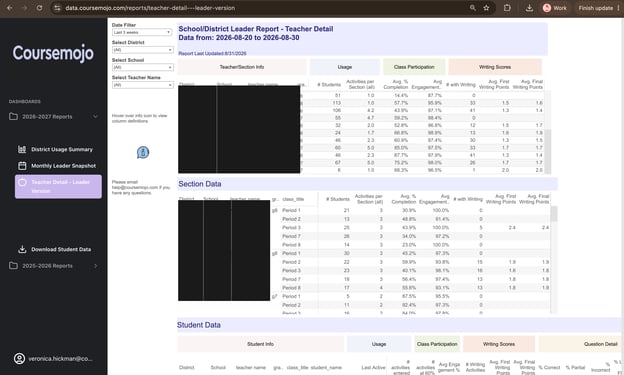Click the browser address bar URL
Image resolution: width=624 pixels, height=375 pixels.
coord(150,8)
